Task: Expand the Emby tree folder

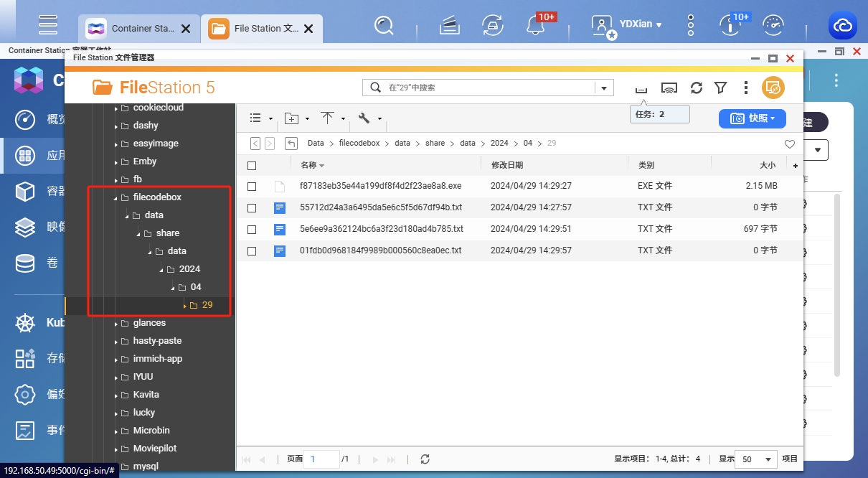Action: click(115, 162)
